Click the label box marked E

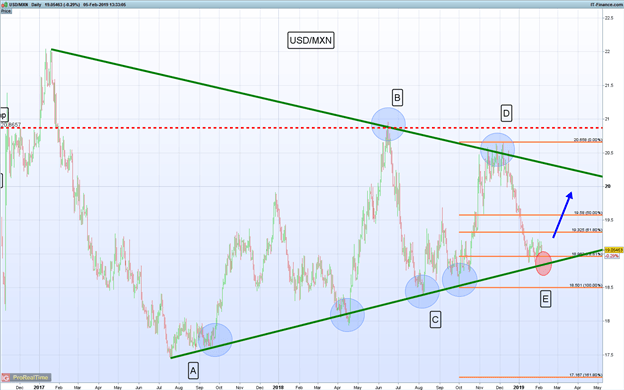click(546, 299)
